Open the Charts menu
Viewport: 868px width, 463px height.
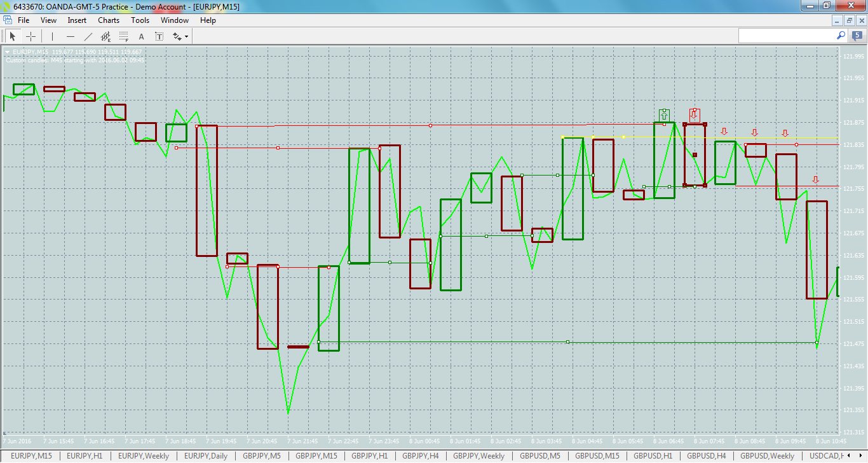[109, 20]
